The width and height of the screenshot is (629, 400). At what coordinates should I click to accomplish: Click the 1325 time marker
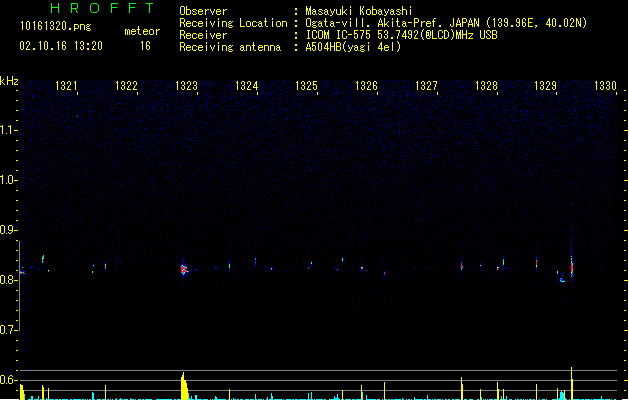306,86
